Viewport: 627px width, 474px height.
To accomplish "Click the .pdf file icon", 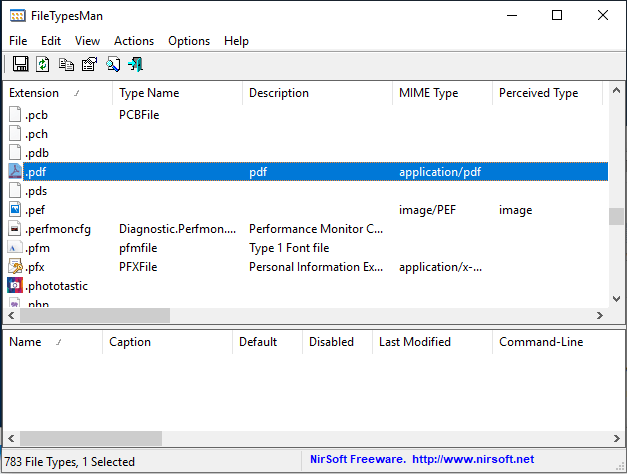I will pyautogui.click(x=15, y=172).
